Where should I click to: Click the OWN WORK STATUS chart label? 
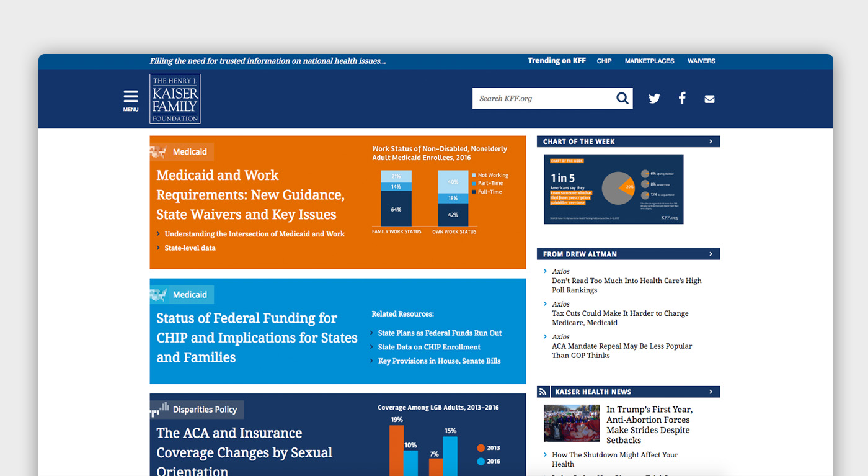click(454, 232)
